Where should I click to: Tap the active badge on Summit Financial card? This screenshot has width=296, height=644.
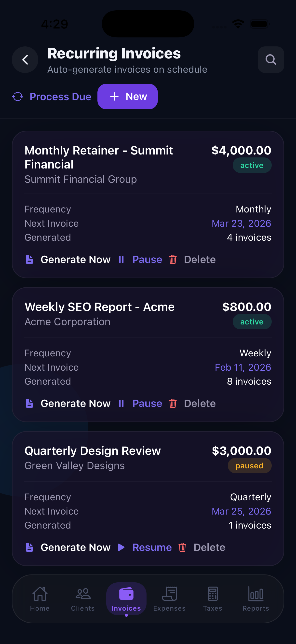coord(252,165)
